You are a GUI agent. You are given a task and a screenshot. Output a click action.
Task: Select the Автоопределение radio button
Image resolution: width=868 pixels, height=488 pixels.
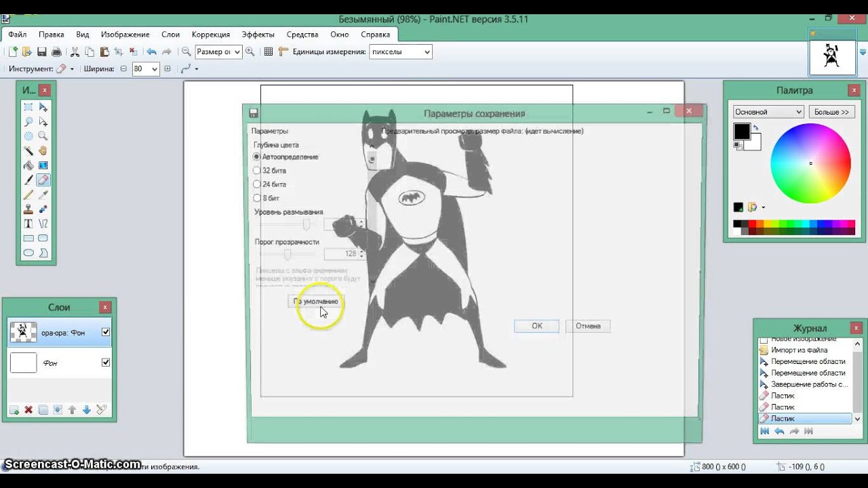(x=256, y=157)
